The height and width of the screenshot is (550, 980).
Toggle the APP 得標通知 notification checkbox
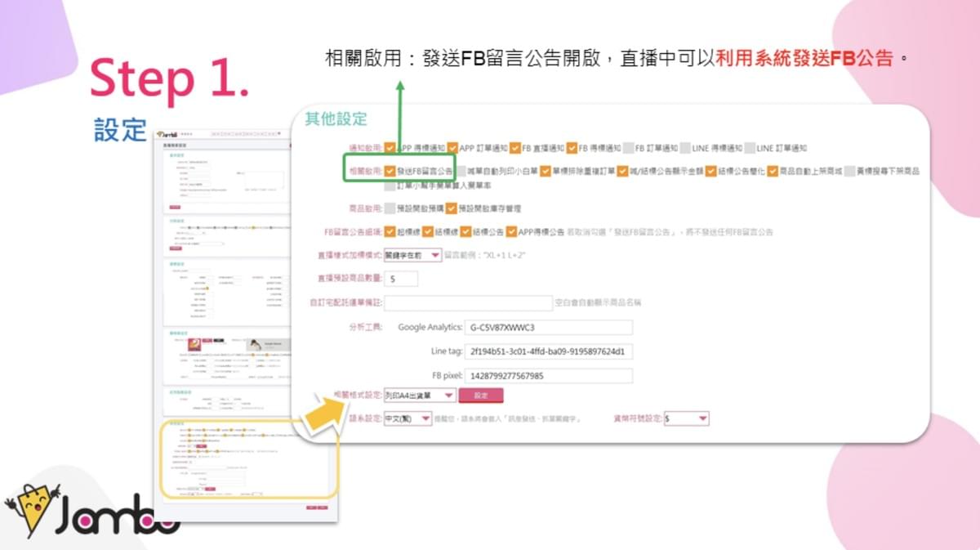pos(390,148)
